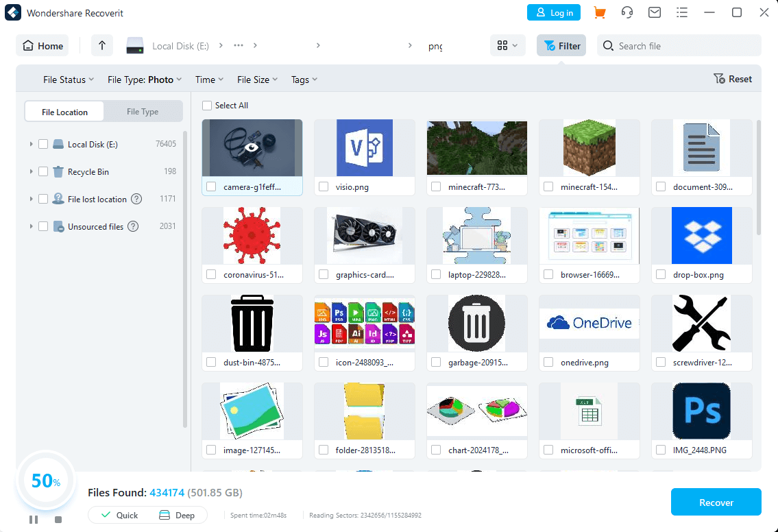This screenshot has height=532, width=778.
Task: Open the mail feedback icon
Action: pos(655,12)
